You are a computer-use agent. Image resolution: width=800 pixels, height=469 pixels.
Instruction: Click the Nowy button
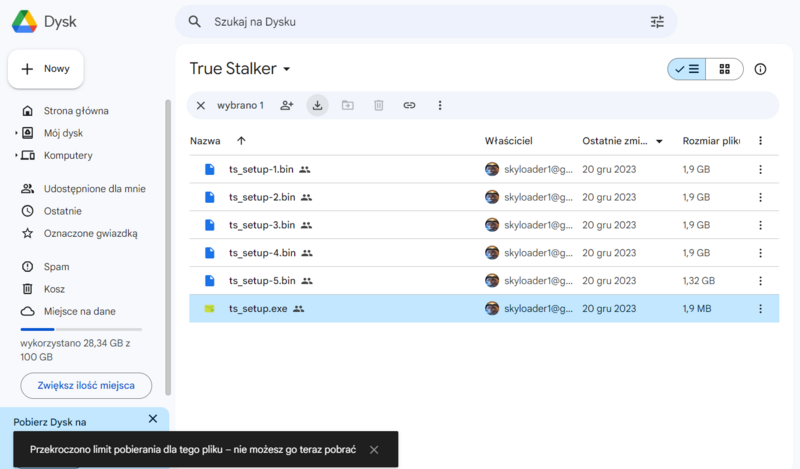click(x=46, y=69)
